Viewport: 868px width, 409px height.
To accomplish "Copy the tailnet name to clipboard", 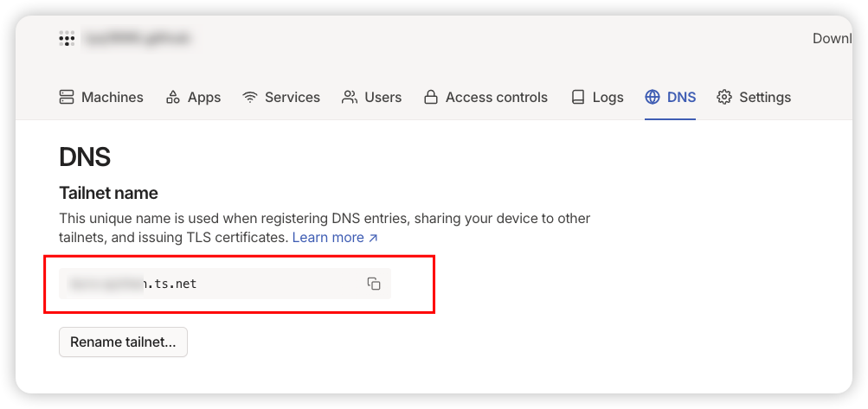I will click(374, 284).
